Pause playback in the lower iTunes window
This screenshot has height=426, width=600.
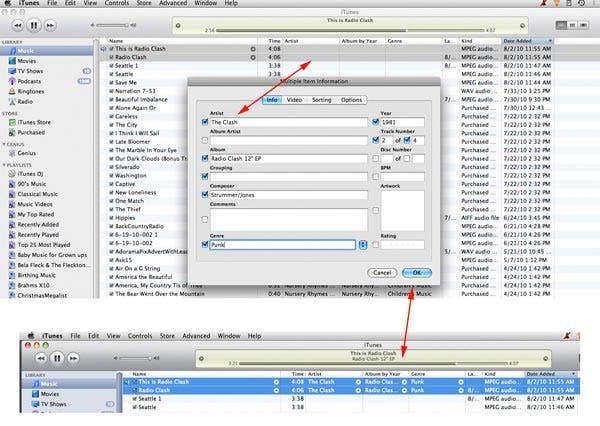point(57,358)
